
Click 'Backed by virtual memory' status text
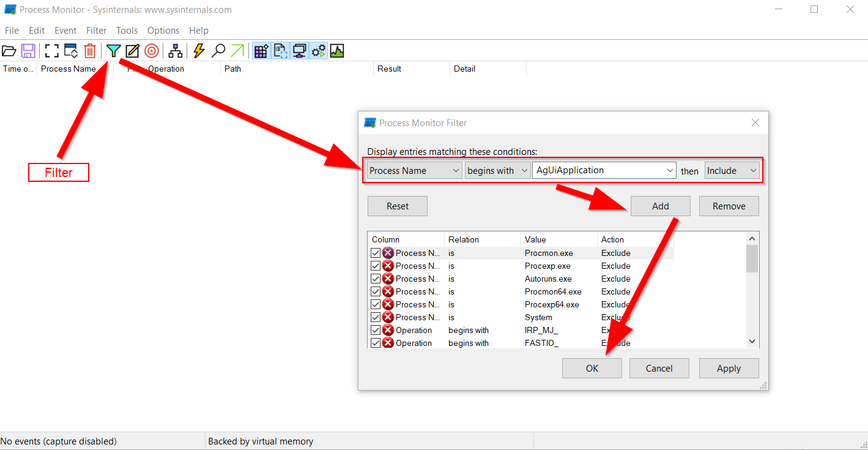click(x=261, y=441)
